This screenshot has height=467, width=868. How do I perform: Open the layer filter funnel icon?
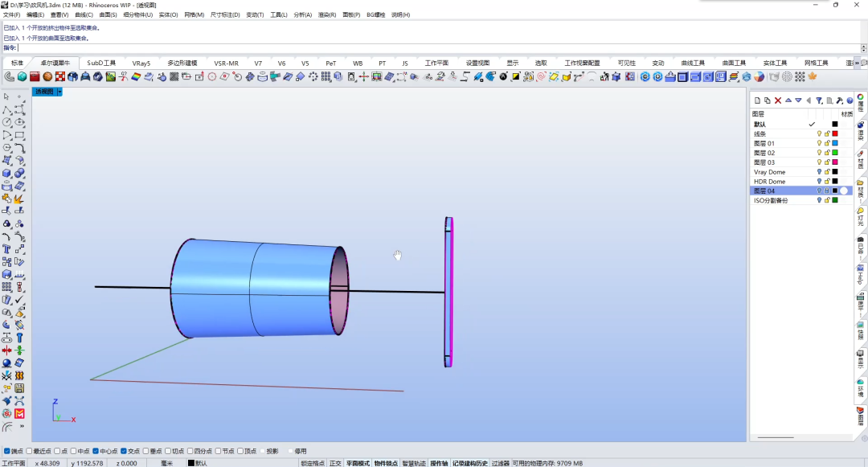[819, 100]
